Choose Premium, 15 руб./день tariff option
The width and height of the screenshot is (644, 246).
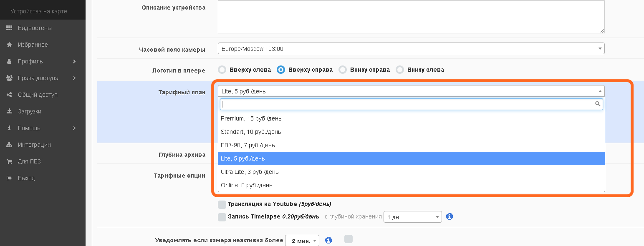click(x=251, y=118)
